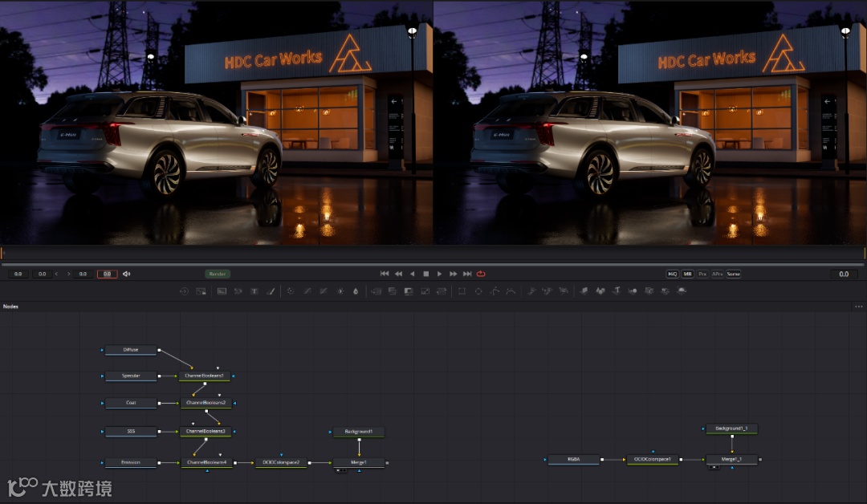This screenshot has height=504, width=867.
Task: Stop playback
Action: (x=425, y=274)
